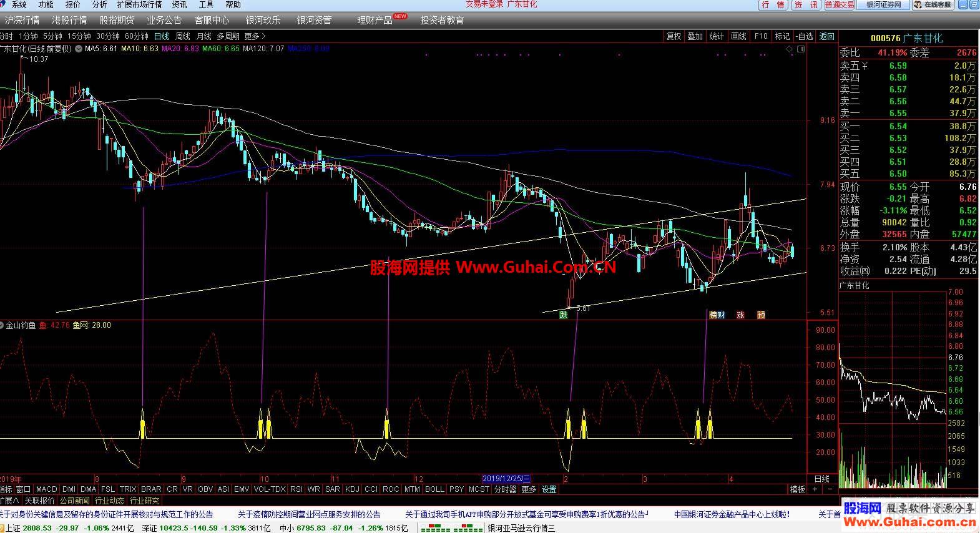Select 日线 daily period

pyautogui.click(x=161, y=36)
